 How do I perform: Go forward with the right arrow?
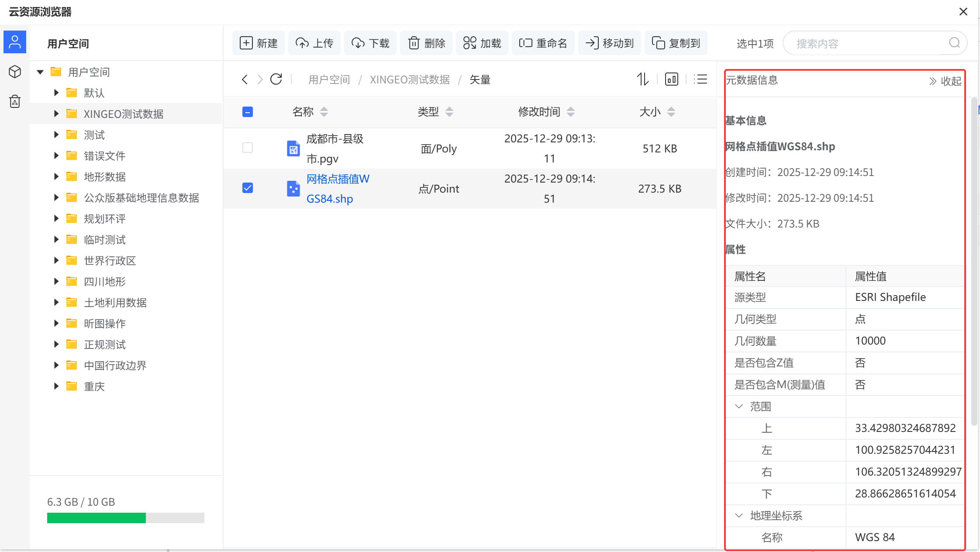tap(260, 79)
